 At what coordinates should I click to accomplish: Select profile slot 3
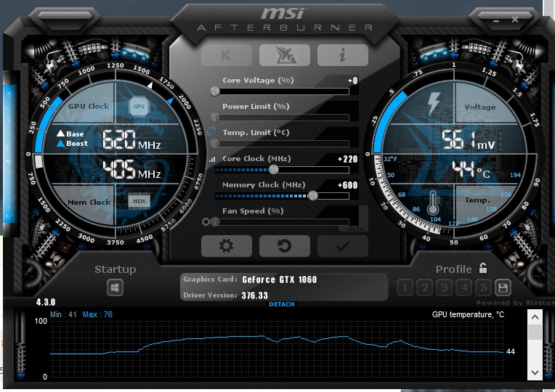click(445, 287)
